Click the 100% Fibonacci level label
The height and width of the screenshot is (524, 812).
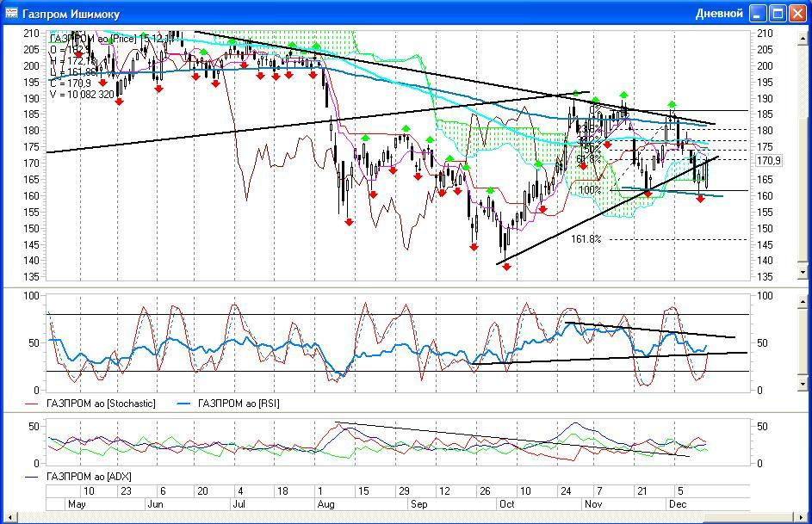(590, 190)
